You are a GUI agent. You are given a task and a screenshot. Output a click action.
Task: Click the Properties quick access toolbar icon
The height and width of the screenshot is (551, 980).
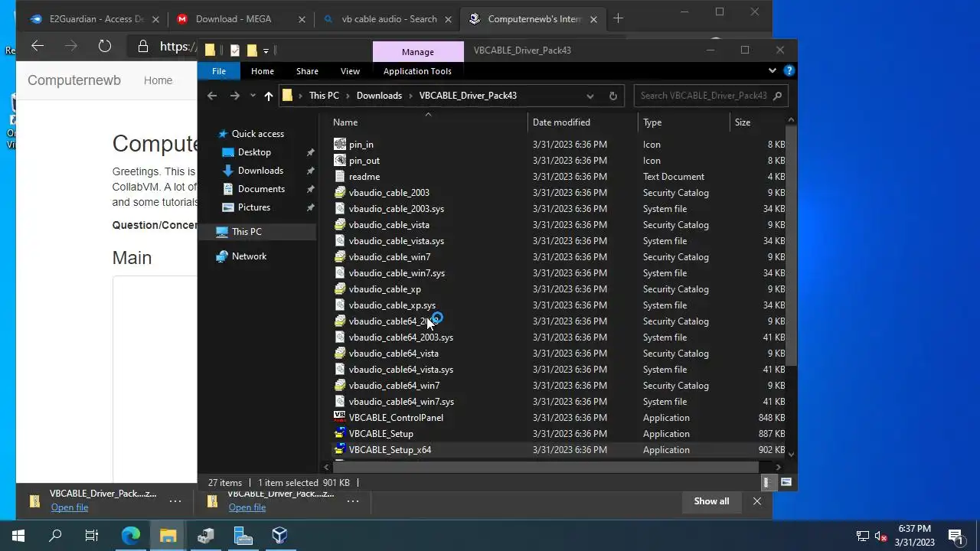[234, 51]
